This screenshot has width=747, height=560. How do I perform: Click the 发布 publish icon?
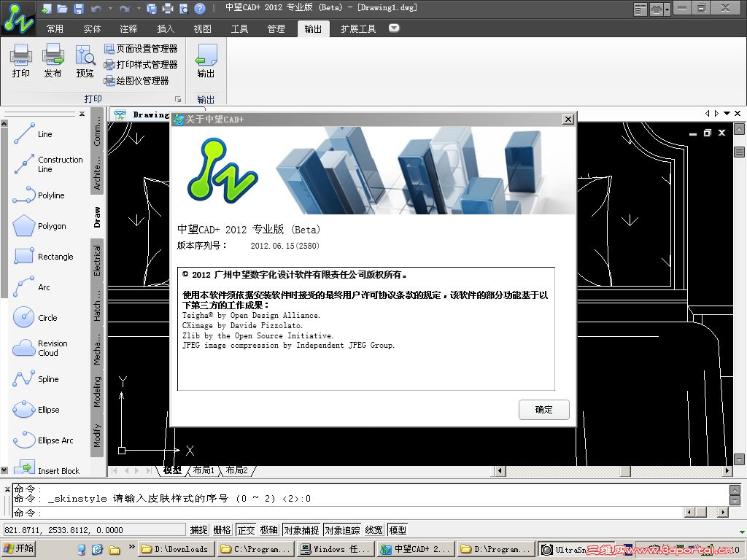coord(53,61)
